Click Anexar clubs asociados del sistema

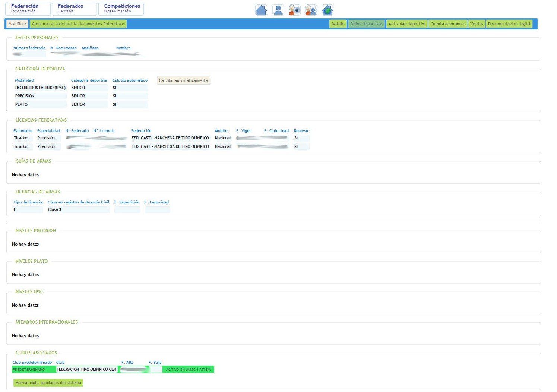(x=48, y=383)
